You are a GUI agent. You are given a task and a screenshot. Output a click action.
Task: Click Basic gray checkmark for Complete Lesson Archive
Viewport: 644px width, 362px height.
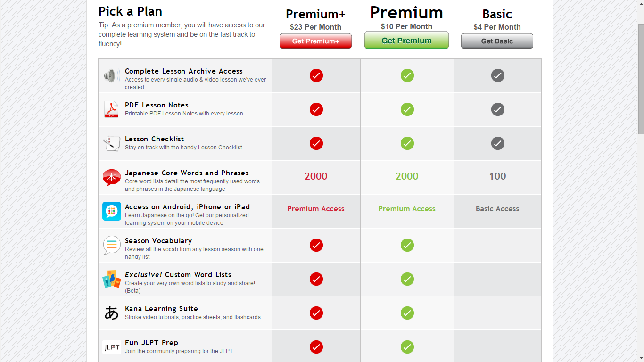point(498,75)
